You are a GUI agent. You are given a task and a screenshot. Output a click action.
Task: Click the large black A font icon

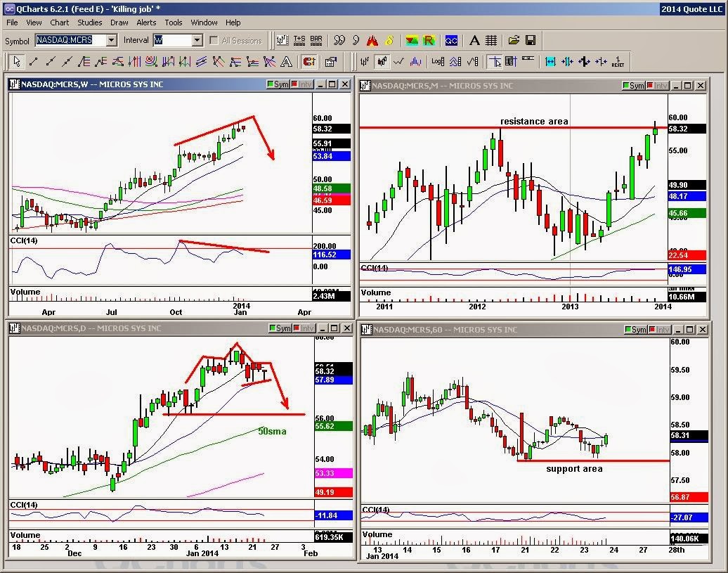(x=474, y=40)
